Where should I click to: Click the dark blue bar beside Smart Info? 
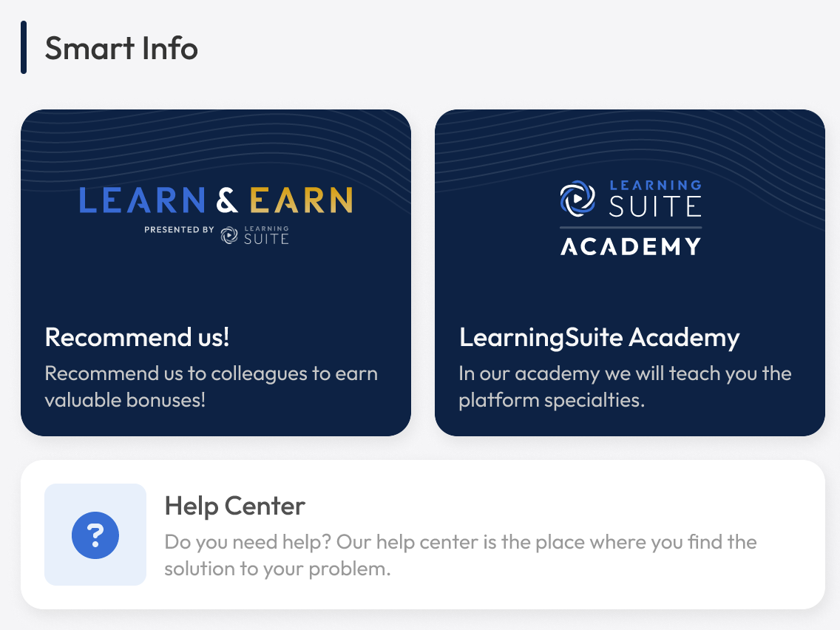click(x=24, y=47)
